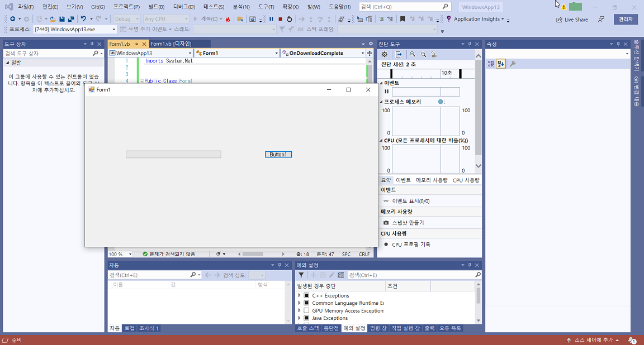Screen dimensions: 644x345
Task: Click the Save icon in the toolbar
Action: tap(61, 19)
